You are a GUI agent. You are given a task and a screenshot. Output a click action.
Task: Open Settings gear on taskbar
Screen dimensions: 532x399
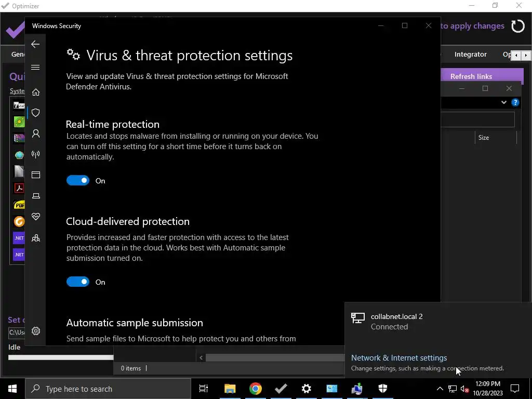pyautogui.click(x=306, y=389)
